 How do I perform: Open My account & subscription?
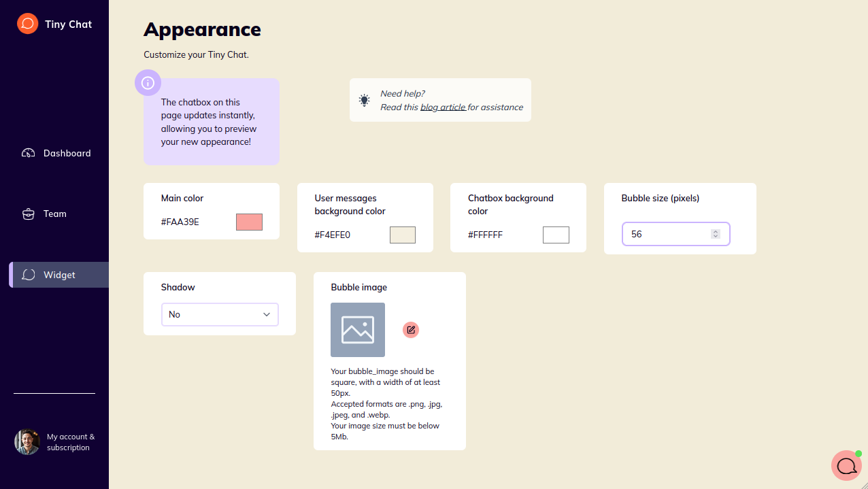(70, 442)
